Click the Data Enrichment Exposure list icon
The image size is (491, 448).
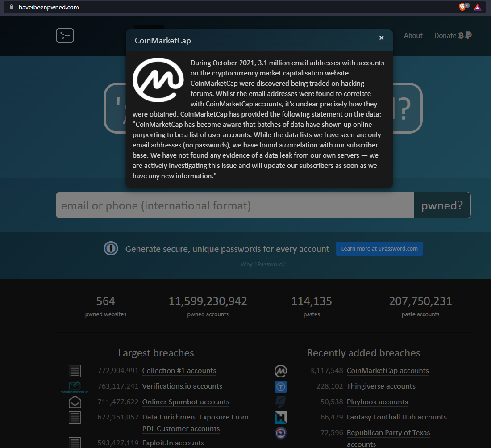pyautogui.click(x=75, y=418)
